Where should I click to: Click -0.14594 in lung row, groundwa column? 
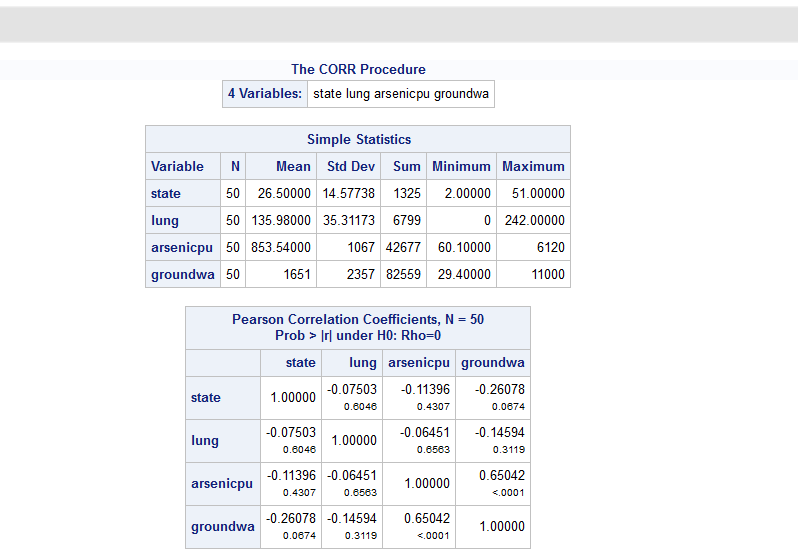tap(500, 433)
